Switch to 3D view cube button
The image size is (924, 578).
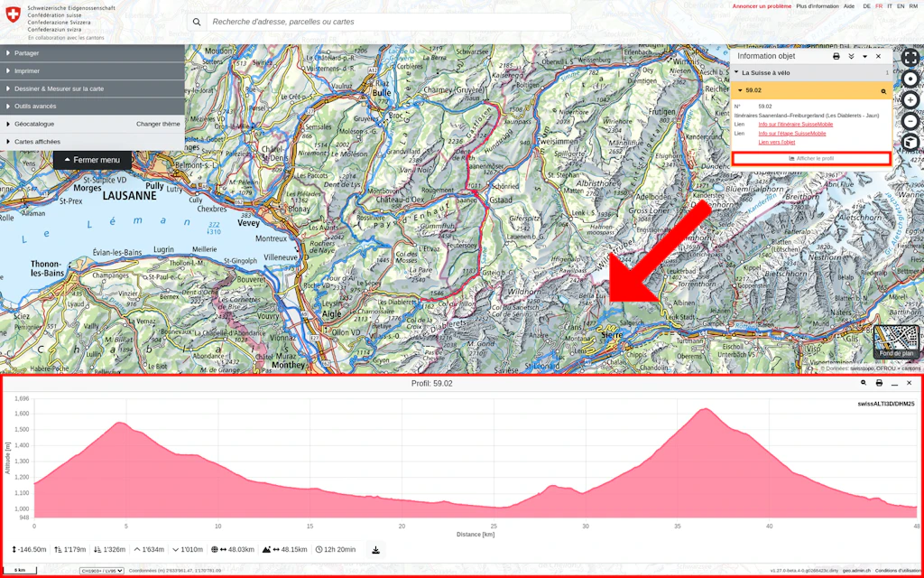(910, 142)
